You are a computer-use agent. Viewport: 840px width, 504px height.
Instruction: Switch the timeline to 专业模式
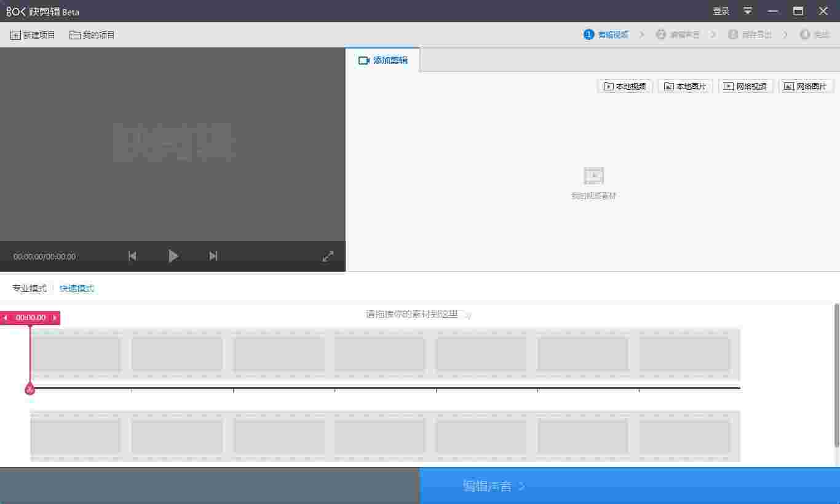pos(29,288)
